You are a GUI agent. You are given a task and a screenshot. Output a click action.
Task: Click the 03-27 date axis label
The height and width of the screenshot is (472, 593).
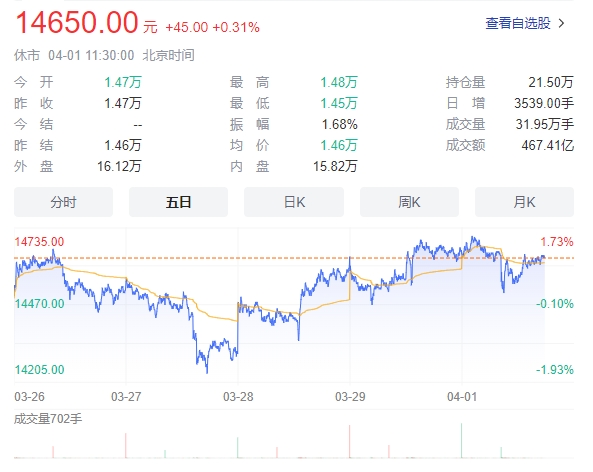[126, 397]
